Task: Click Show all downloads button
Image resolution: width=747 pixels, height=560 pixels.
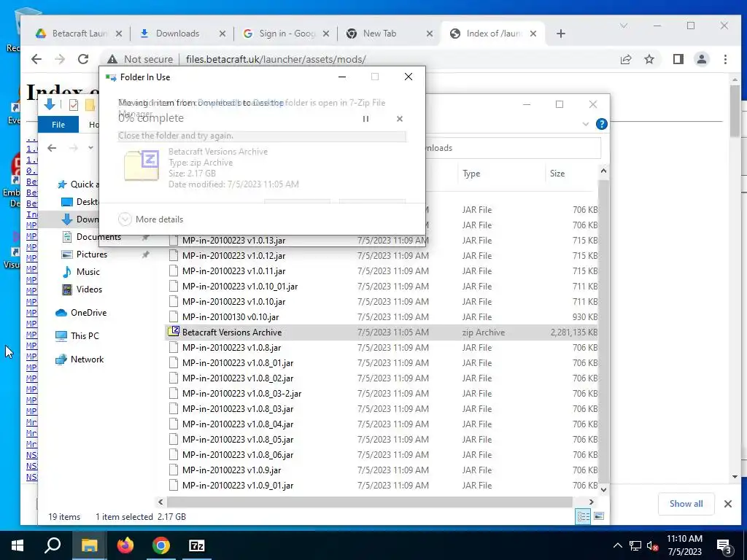Action: tap(686, 504)
